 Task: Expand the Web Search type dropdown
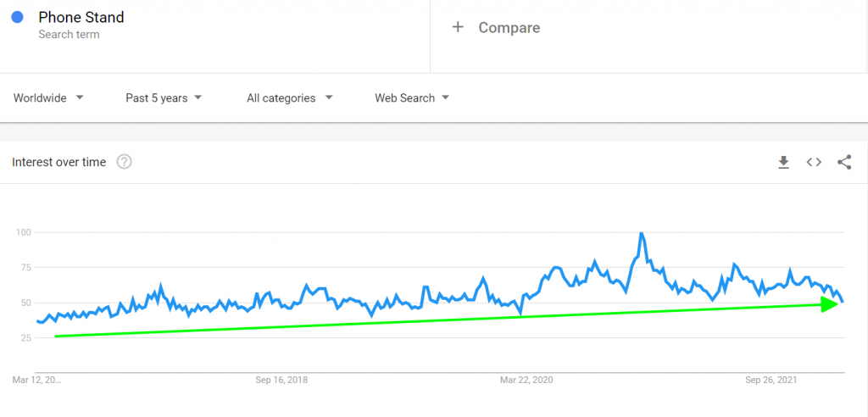click(412, 98)
